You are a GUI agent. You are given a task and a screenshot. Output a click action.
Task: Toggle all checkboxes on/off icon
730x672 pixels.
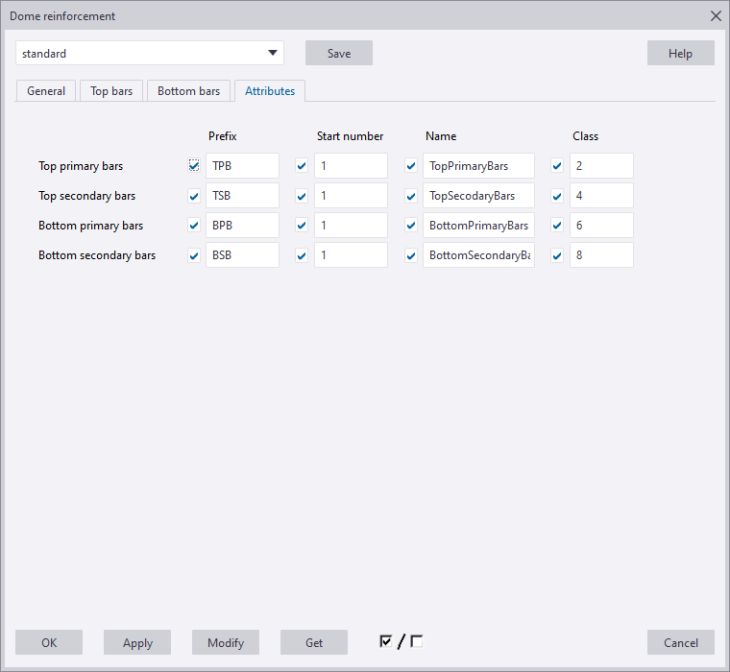coord(401,642)
